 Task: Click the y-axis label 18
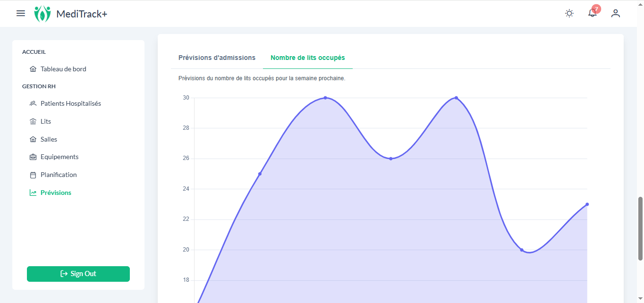click(x=186, y=280)
